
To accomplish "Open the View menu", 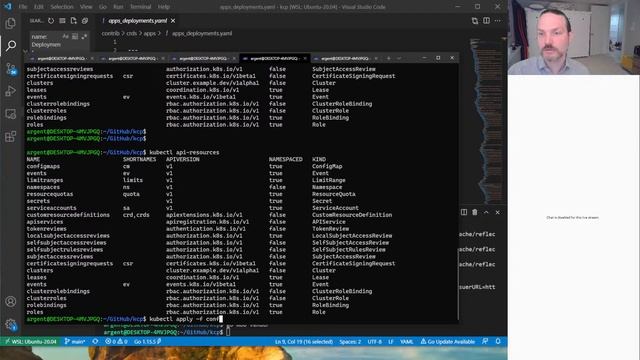I will 86,7.
